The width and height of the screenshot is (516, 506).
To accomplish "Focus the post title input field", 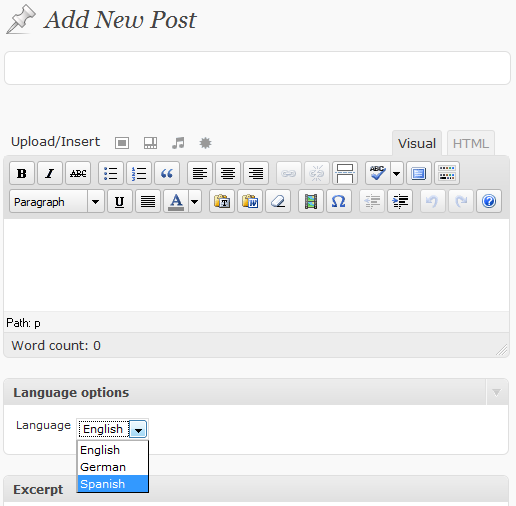I will (257, 68).
